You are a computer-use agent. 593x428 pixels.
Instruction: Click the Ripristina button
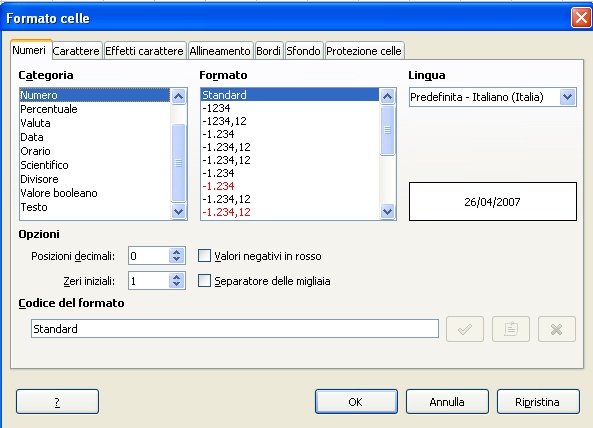click(x=538, y=402)
